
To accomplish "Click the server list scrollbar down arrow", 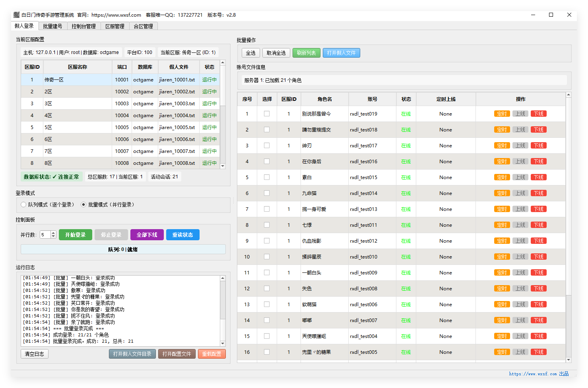I will tap(223, 166).
